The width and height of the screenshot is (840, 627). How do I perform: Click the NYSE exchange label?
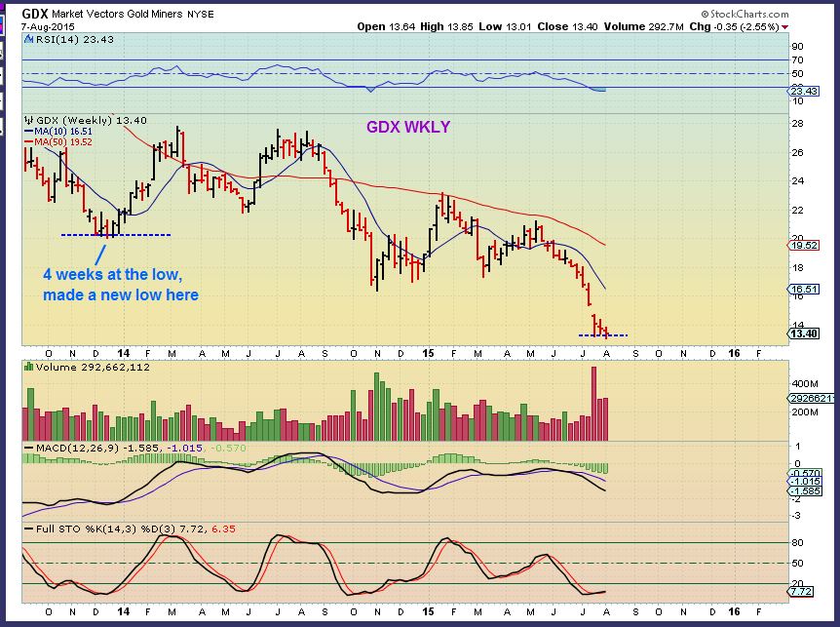click(201, 15)
